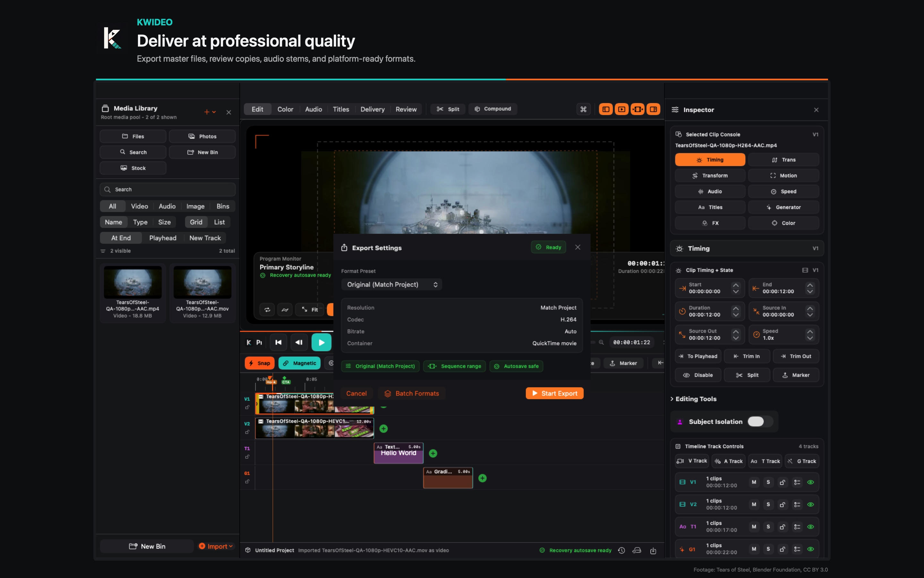Image resolution: width=924 pixels, height=578 pixels.
Task: Click the go-to-start transport button
Action: point(278,342)
